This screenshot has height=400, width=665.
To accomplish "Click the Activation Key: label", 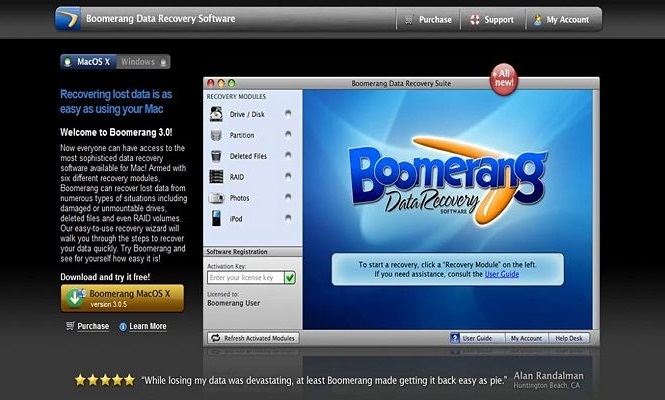I will tap(226, 266).
